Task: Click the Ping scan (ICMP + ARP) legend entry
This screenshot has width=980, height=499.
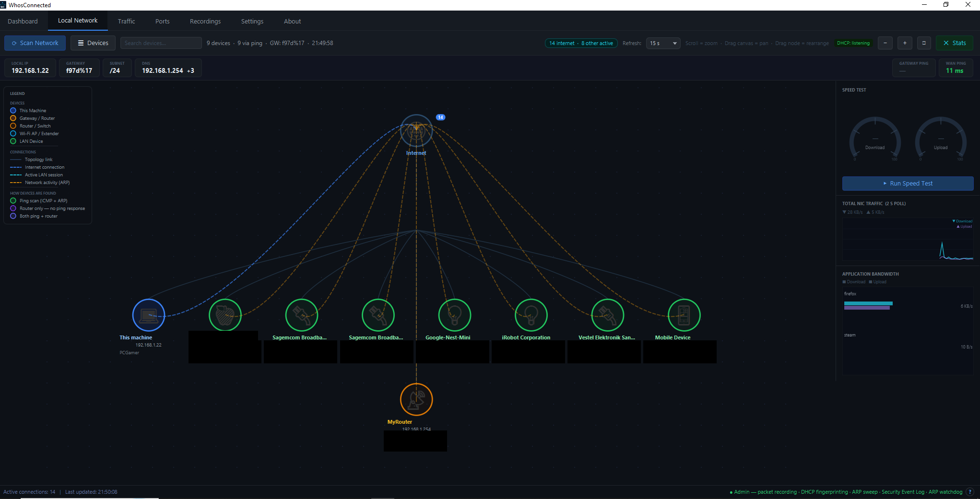Action: (x=39, y=201)
